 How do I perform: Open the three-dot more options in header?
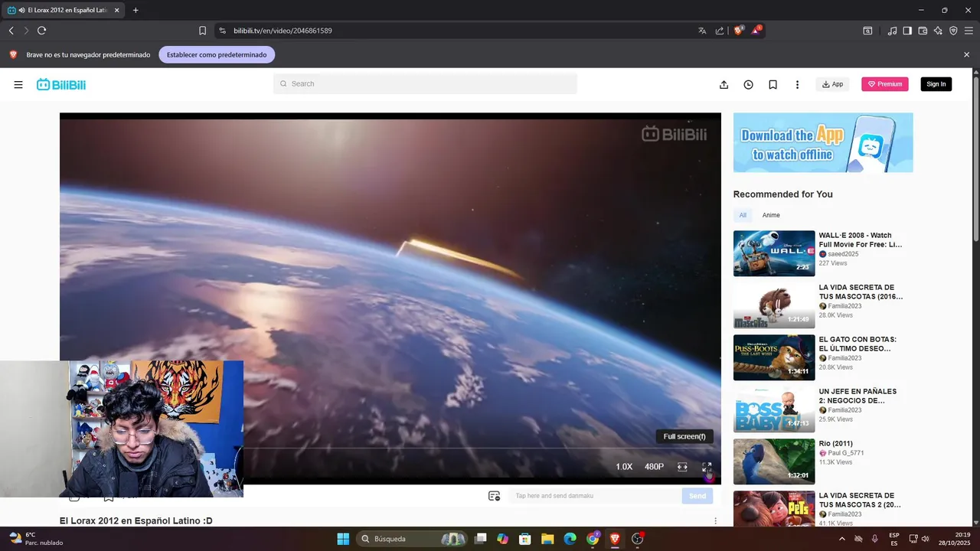tap(797, 84)
